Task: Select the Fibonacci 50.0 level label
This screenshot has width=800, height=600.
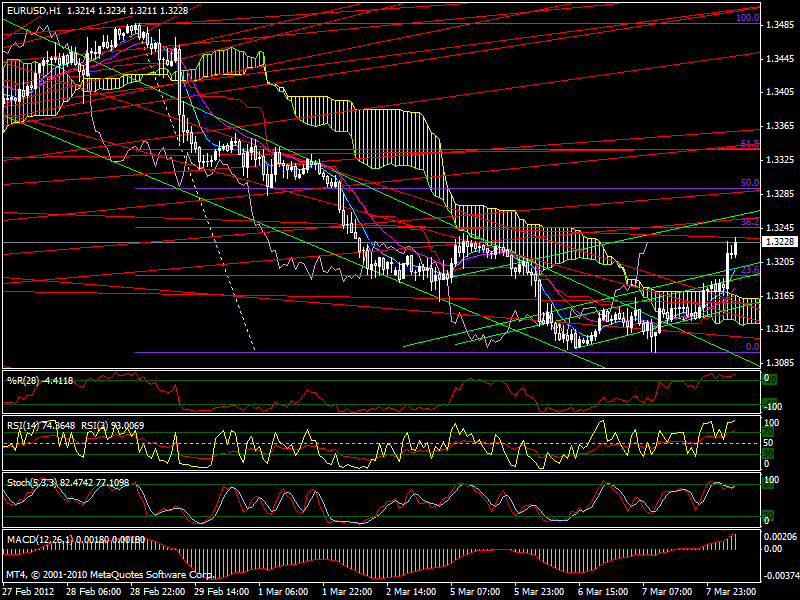Action: (x=749, y=183)
